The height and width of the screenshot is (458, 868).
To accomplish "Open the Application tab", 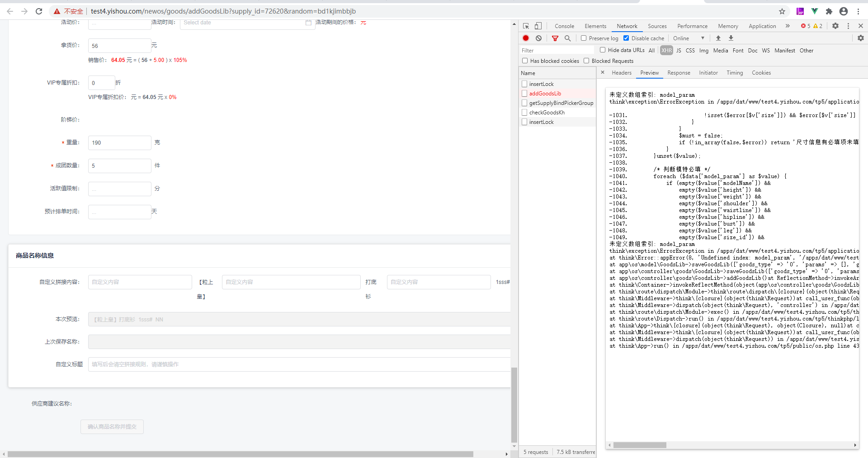I will tap(762, 26).
